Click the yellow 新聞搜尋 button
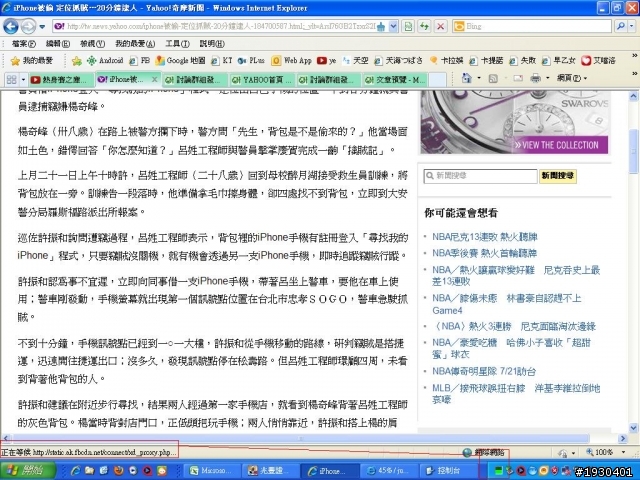The image size is (640, 480). pyautogui.click(x=558, y=176)
